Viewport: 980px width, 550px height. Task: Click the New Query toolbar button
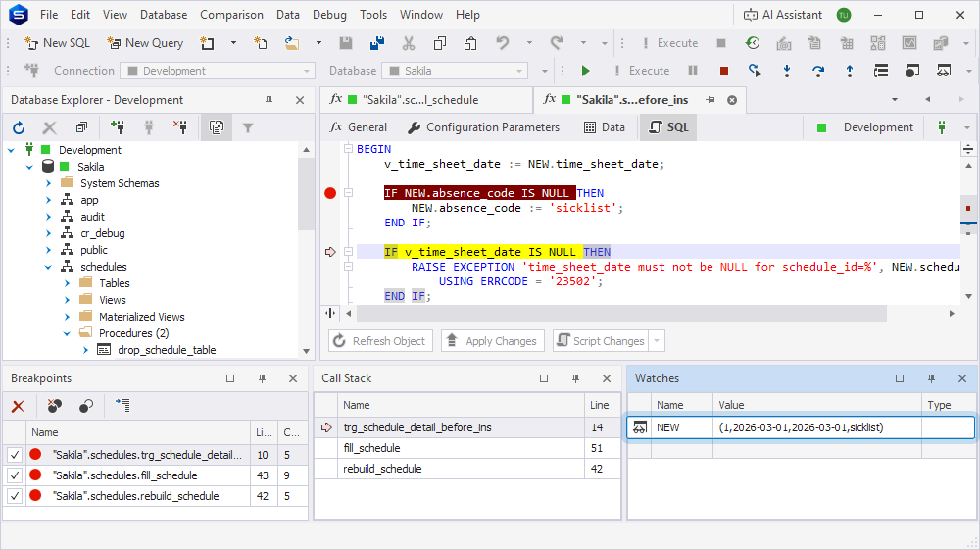click(145, 43)
